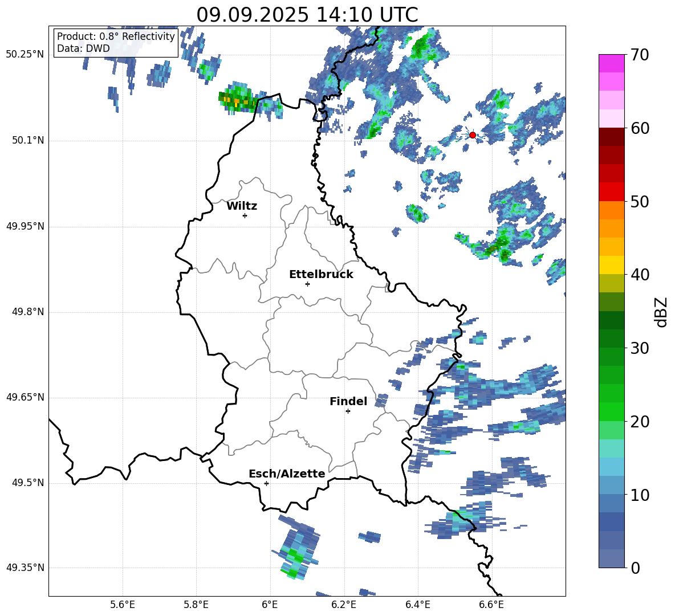Click the 50.1°N latitude label

(x=27, y=141)
